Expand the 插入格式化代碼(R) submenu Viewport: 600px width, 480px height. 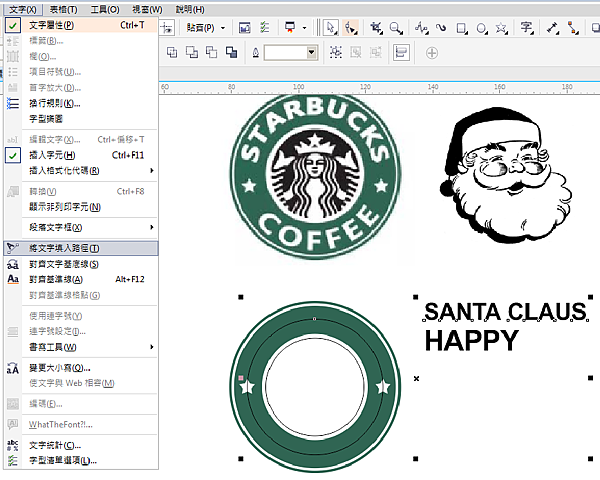tap(152, 171)
